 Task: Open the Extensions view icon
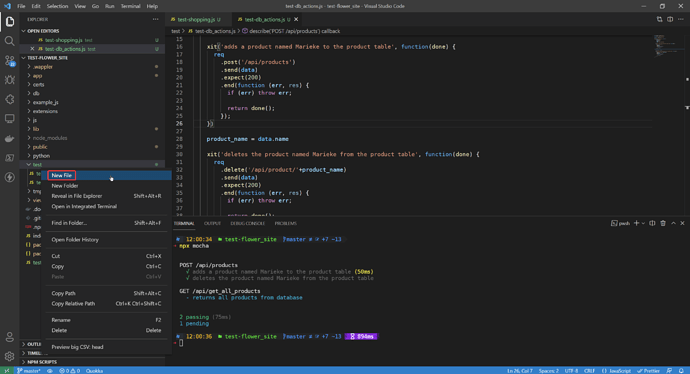[9, 99]
